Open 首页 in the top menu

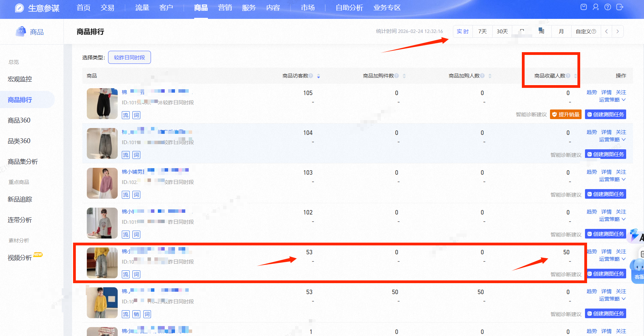click(x=83, y=8)
